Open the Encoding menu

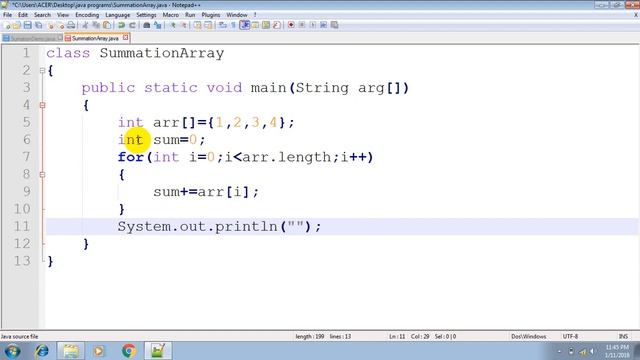(x=87, y=15)
